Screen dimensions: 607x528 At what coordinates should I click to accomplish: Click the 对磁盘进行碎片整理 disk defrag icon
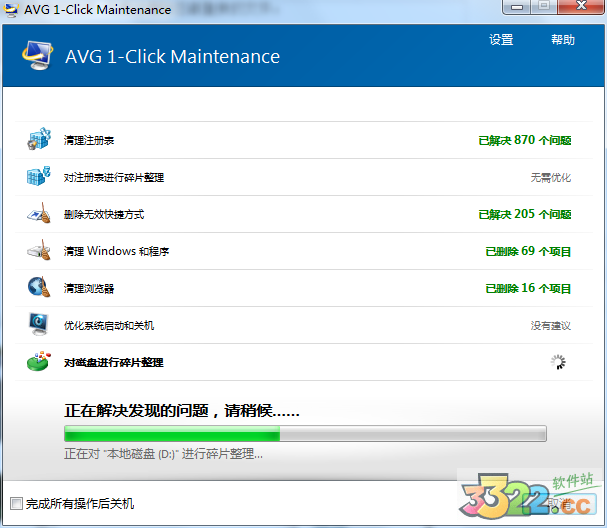pyautogui.click(x=39, y=361)
